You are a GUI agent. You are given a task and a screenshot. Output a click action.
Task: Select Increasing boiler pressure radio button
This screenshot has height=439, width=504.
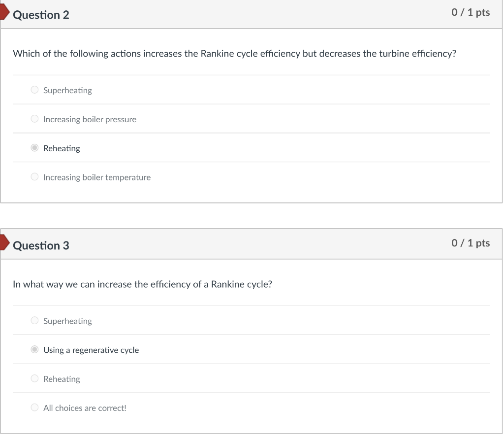coord(34,119)
